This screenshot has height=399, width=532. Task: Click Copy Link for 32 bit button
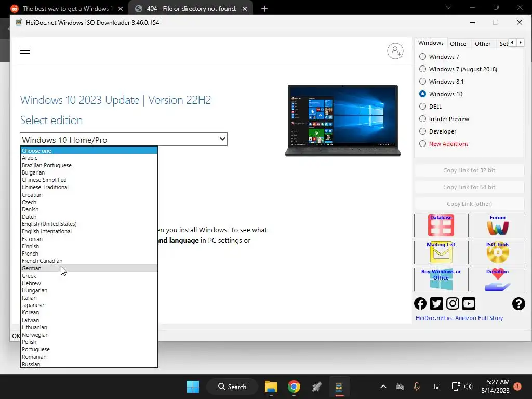469,170
